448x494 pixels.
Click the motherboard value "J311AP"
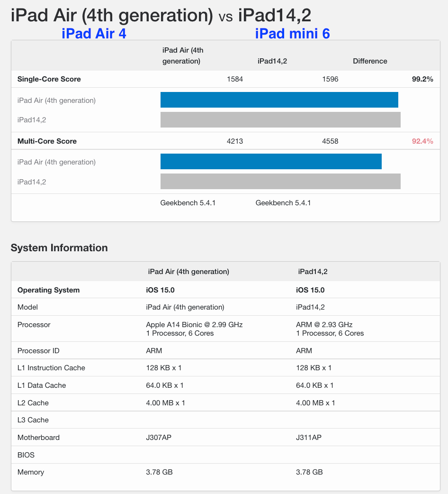click(309, 438)
